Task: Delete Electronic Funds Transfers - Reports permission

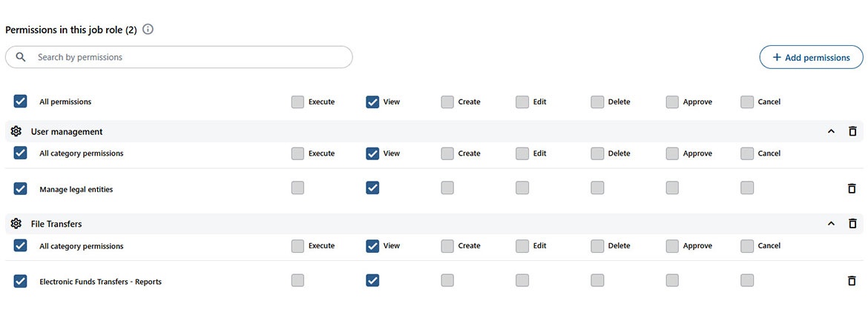Action: coord(852,281)
